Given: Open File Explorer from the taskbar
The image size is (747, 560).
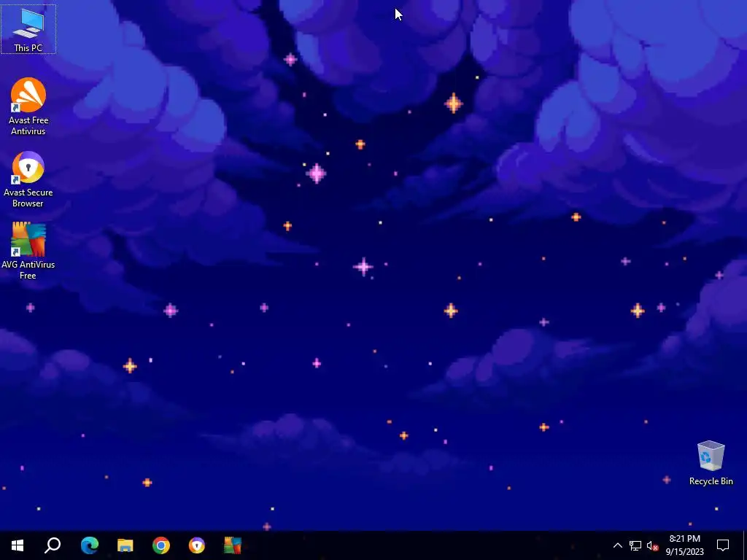Looking at the screenshot, I should pos(125,545).
